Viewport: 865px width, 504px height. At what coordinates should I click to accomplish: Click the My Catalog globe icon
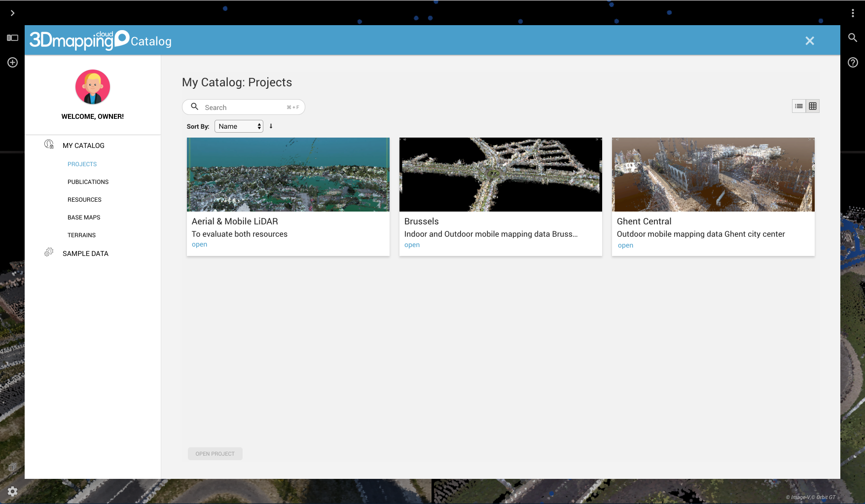pyautogui.click(x=49, y=144)
